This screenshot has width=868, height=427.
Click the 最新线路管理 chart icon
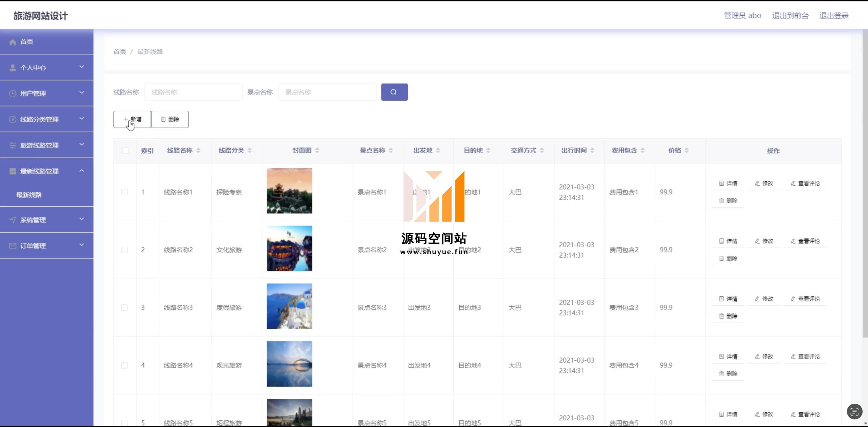pyautogui.click(x=13, y=171)
